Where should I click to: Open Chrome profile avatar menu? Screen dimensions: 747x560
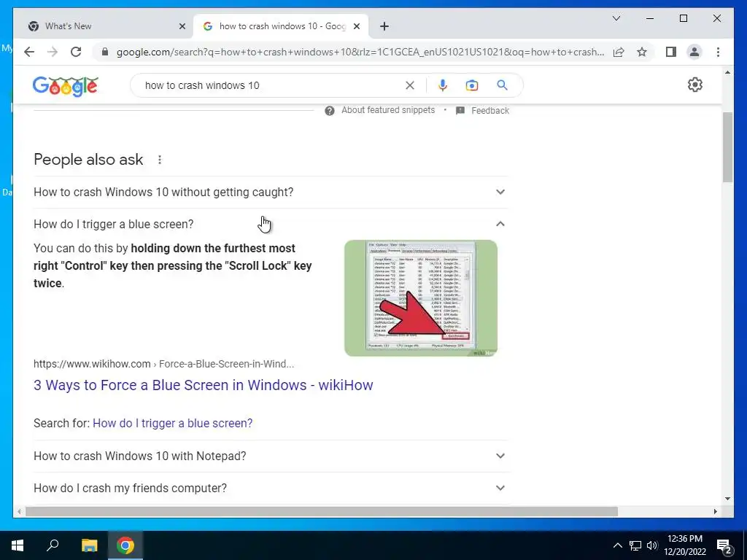tap(694, 52)
